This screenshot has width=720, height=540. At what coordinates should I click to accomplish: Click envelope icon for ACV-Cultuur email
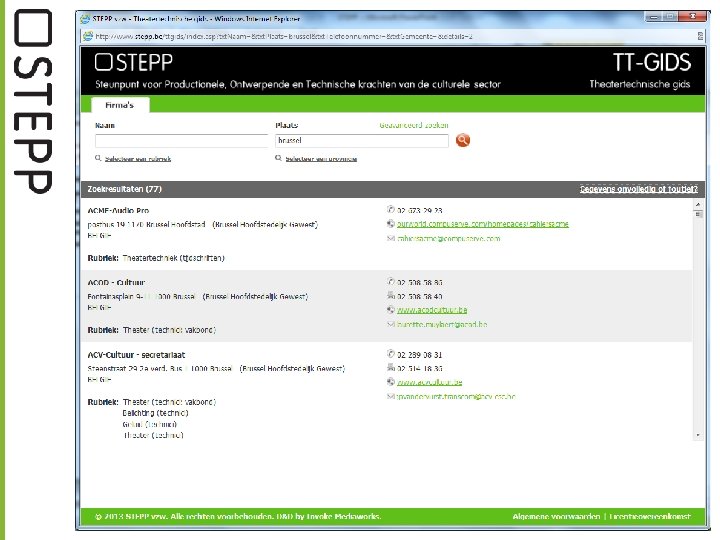pos(391,396)
